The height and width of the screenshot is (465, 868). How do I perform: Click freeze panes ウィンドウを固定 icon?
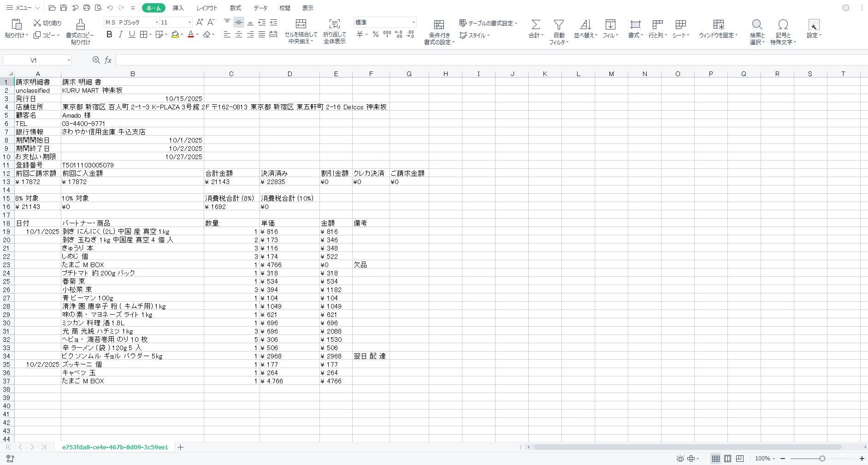coord(719,24)
